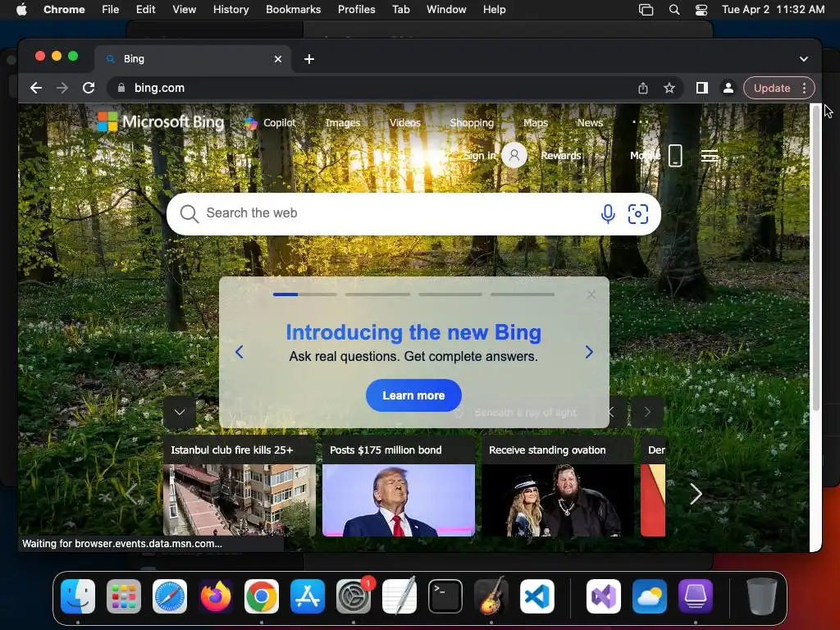This screenshot has width=840, height=630.
Task: Open the Edit menu
Action: [x=145, y=10]
